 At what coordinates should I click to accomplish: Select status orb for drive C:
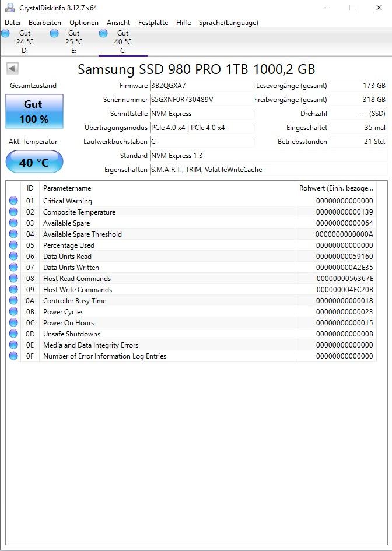(x=103, y=33)
